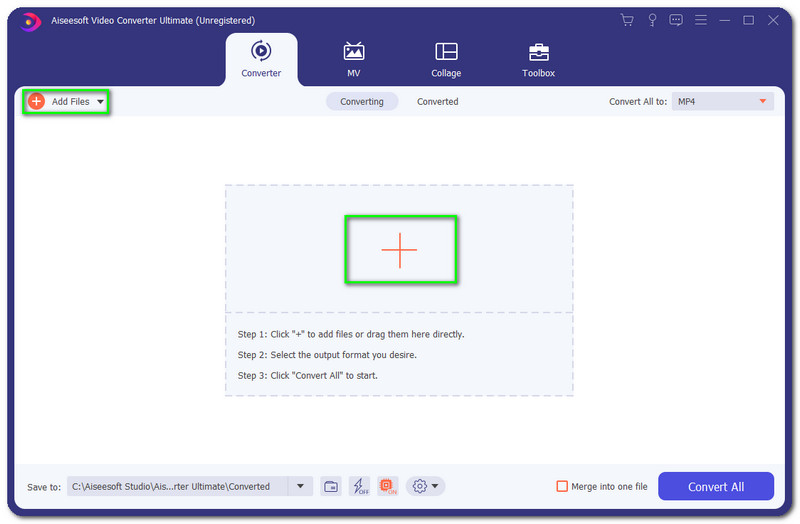Show the Converted files list
This screenshot has width=800, height=524.
click(x=437, y=101)
